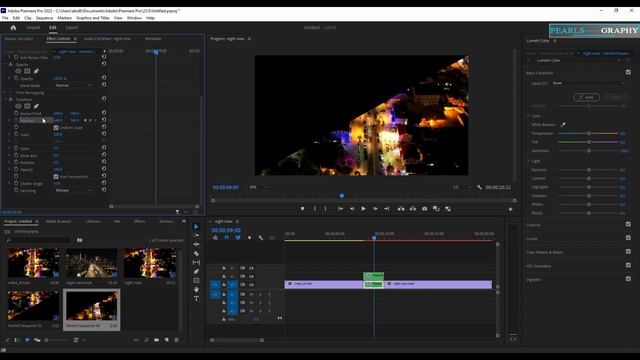
Task: Toggle Linked Selection in timeline header
Action: (238, 238)
